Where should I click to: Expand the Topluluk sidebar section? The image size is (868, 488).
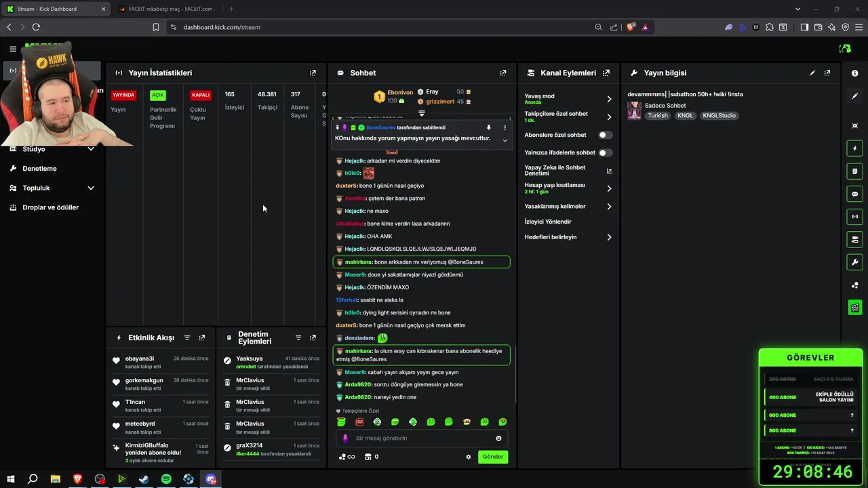(91, 188)
